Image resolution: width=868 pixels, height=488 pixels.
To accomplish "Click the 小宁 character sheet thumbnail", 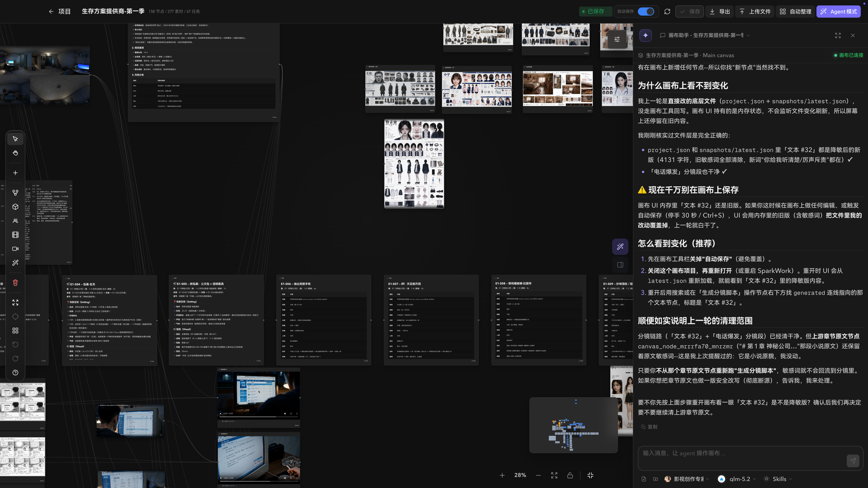I will tap(477, 89).
